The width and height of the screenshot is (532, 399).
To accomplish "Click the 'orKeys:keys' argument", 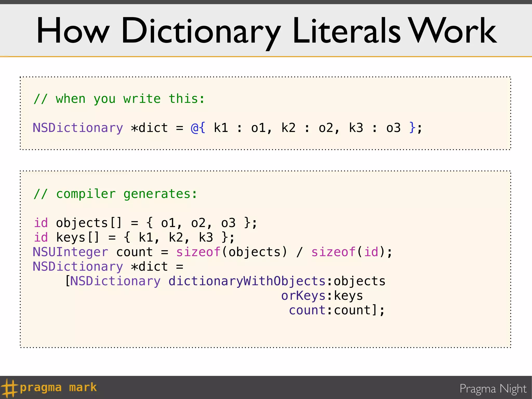I will (322, 296).
